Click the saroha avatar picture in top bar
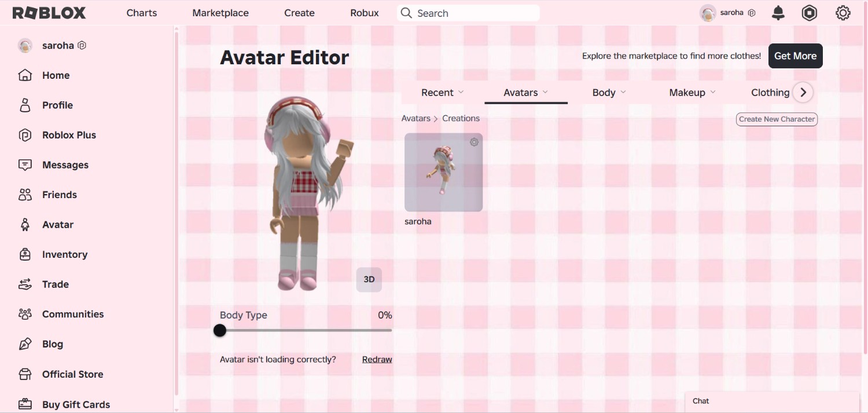Image resolution: width=868 pixels, height=413 pixels. click(708, 13)
